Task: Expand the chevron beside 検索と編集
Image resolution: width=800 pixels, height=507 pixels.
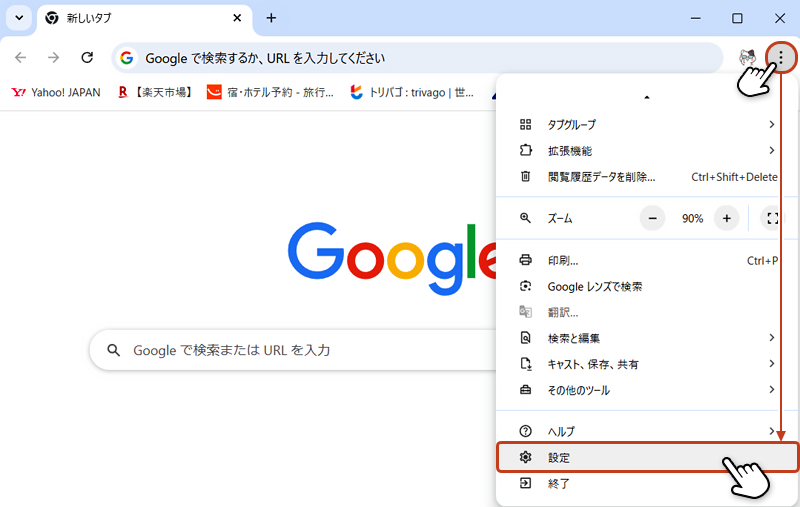Action: (x=772, y=337)
